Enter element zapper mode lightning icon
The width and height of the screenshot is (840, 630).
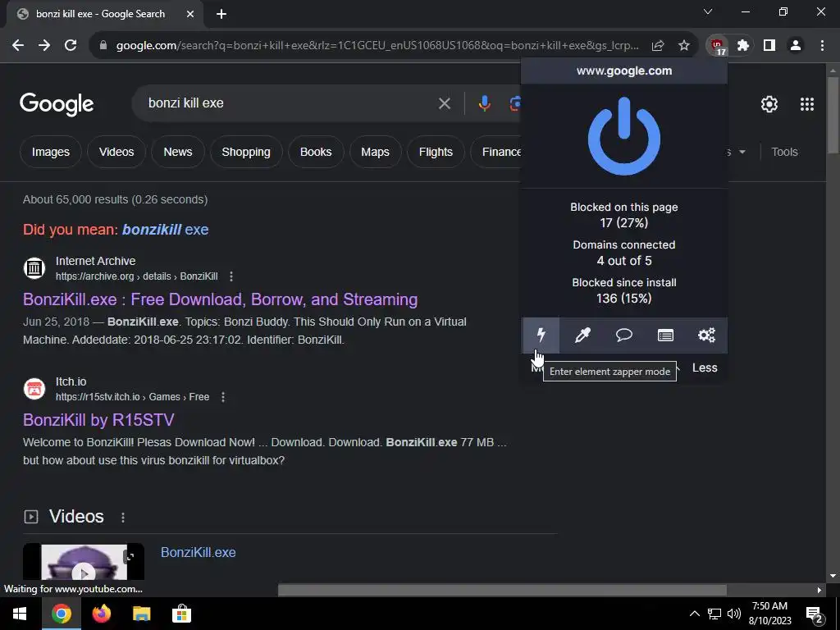pos(541,336)
